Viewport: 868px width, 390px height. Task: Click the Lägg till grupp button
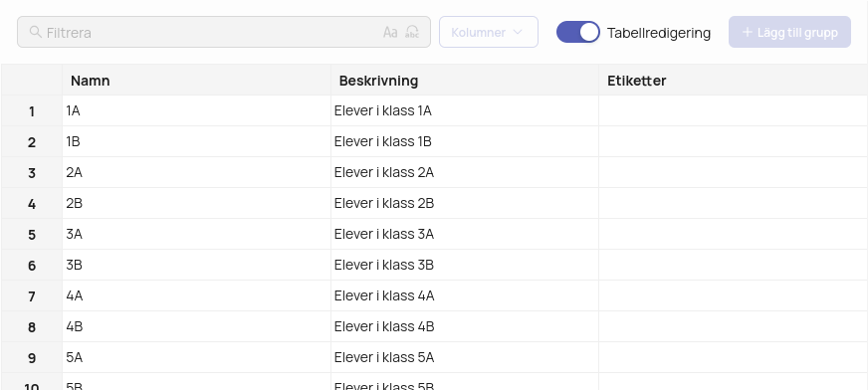click(x=789, y=32)
